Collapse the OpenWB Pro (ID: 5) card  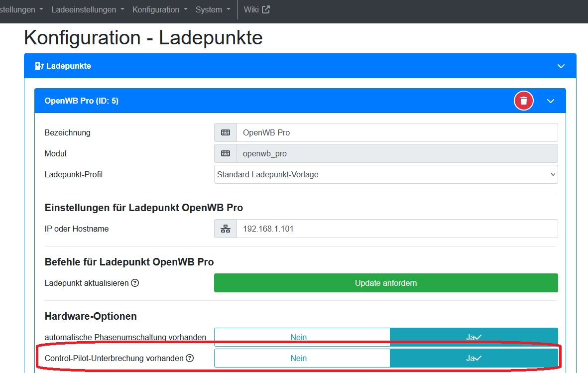click(x=551, y=101)
